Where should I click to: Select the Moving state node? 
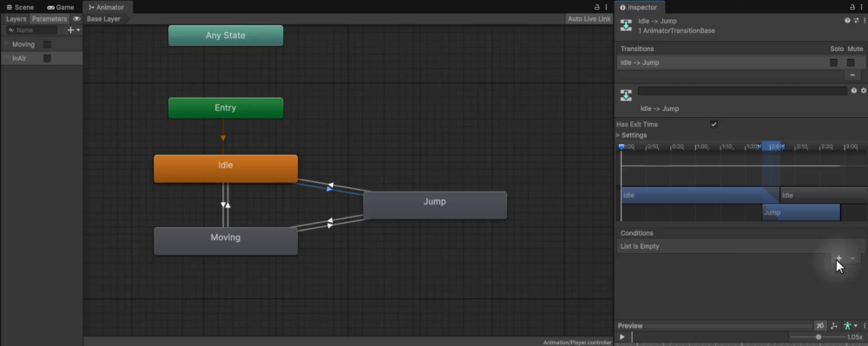(x=226, y=241)
